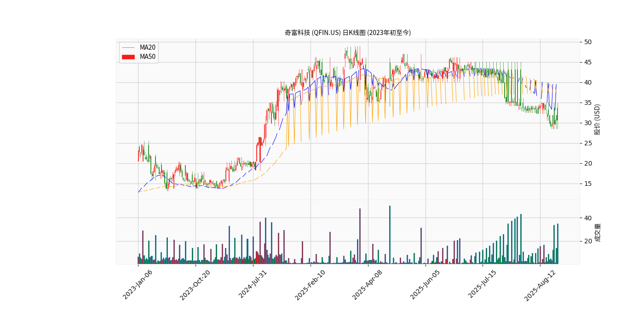Click the 2023-Oct-20 date label
This screenshot has height=322, width=644.
[195, 285]
